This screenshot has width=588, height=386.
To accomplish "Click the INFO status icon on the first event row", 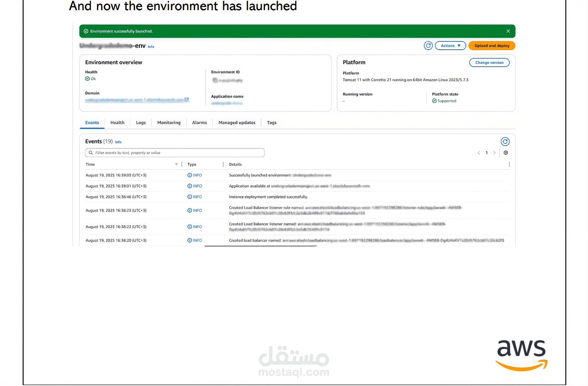I will click(190, 175).
